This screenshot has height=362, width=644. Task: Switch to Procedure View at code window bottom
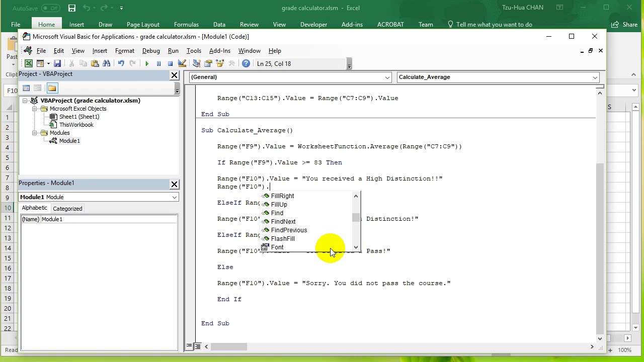point(189,346)
